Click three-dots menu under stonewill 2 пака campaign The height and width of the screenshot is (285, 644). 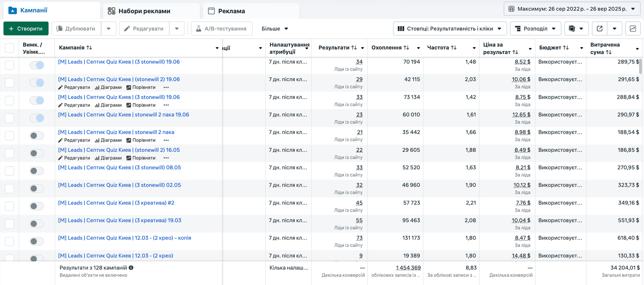click(x=166, y=140)
